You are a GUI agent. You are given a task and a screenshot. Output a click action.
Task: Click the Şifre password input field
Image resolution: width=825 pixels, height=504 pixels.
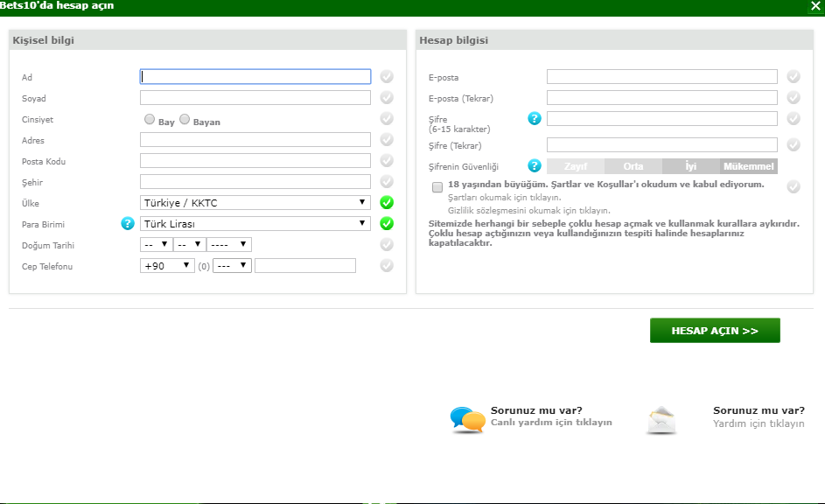click(662, 118)
